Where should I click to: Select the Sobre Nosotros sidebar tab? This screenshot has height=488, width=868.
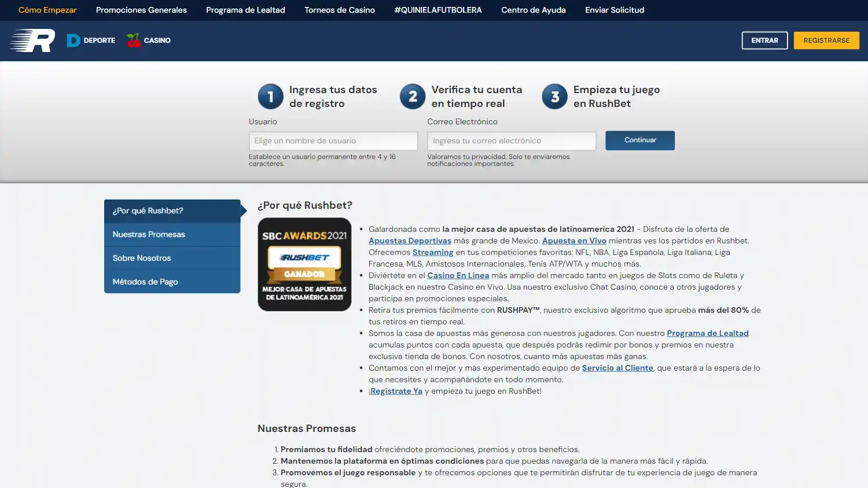click(x=172, y=258)
